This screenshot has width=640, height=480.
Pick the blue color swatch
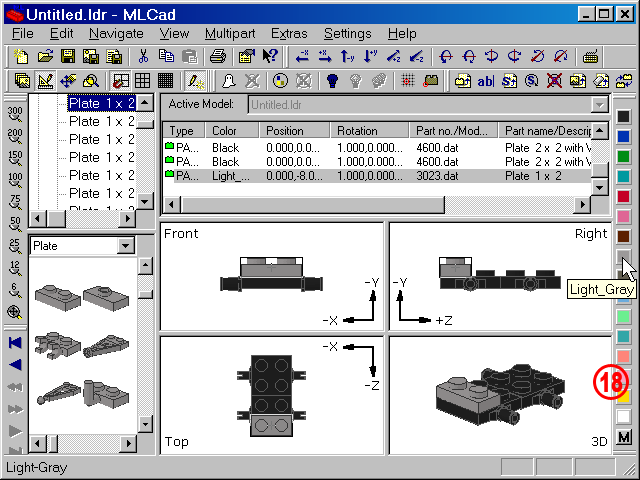pos(624,136)
